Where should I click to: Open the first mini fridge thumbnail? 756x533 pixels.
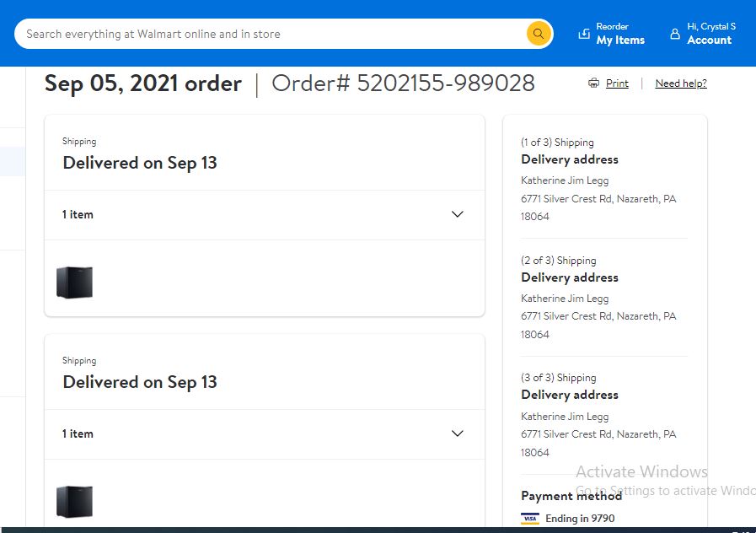[x=75, y=283]
